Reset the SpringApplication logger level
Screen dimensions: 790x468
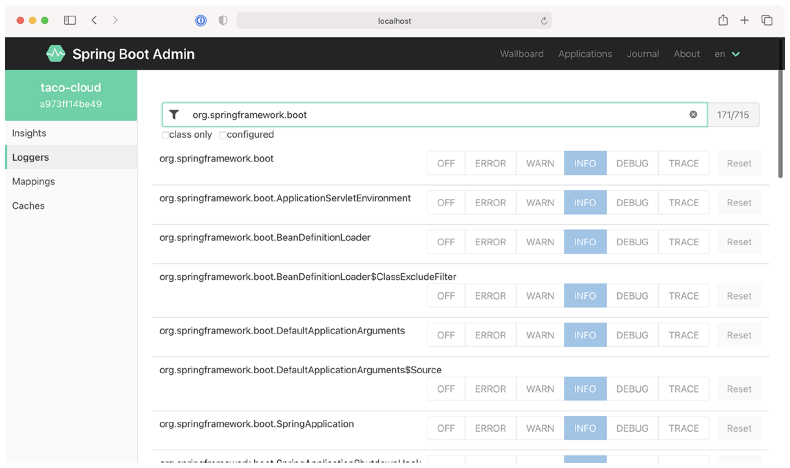point(739,429)
